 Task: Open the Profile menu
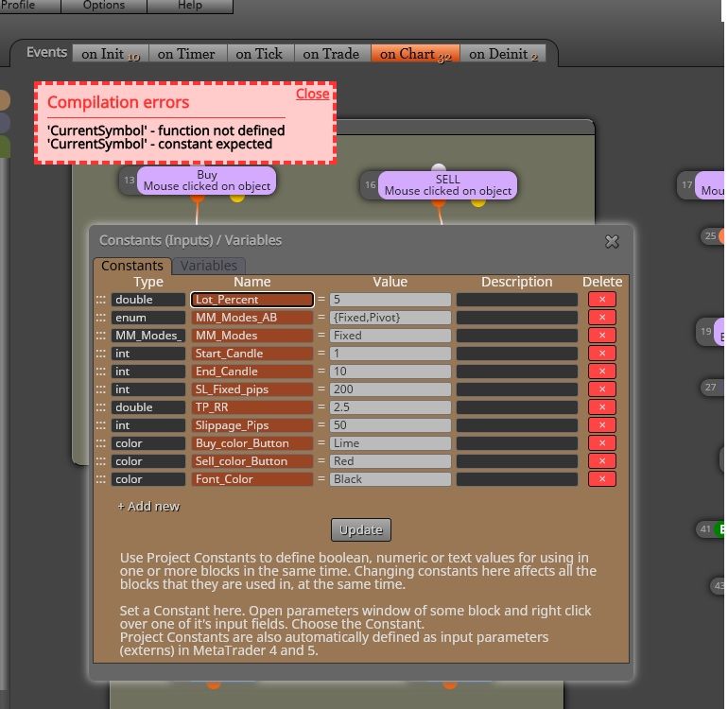(29, 6)
